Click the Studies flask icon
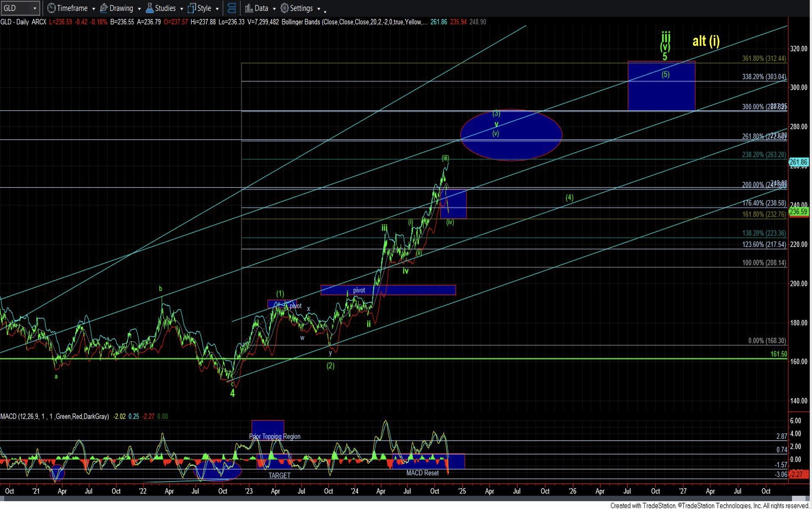The image size is (812, 509). tap(149, 8)
